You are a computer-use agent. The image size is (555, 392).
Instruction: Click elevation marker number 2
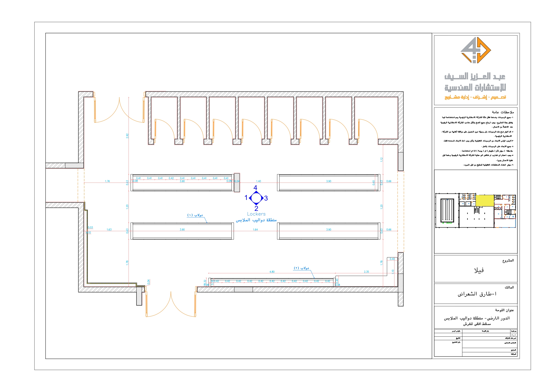256,208
